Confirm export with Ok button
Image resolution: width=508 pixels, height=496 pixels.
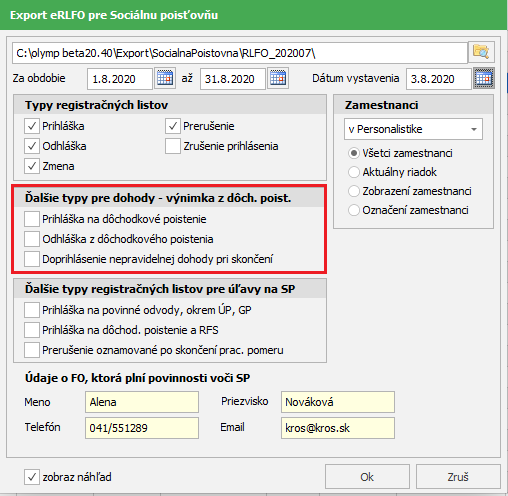pos(367,477)
